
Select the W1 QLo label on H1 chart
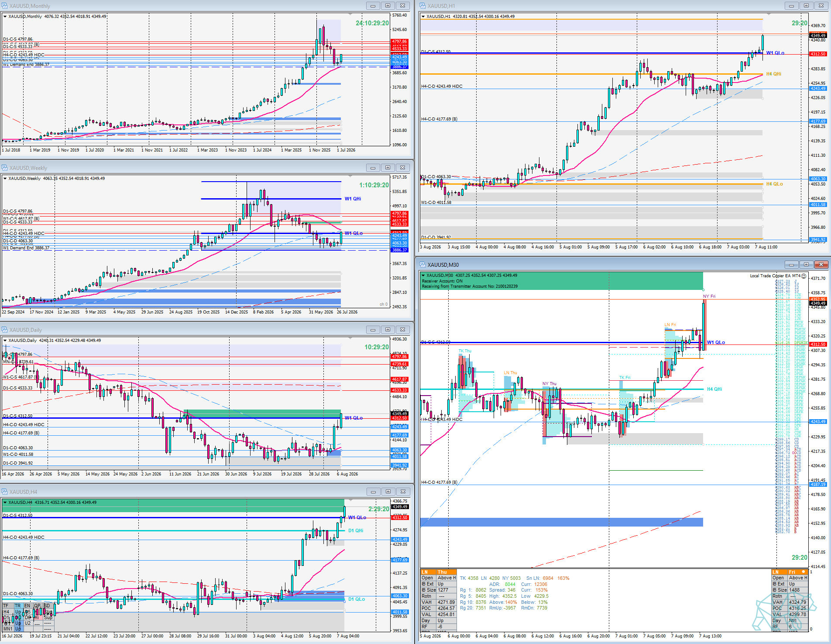[x=775, y=53]
